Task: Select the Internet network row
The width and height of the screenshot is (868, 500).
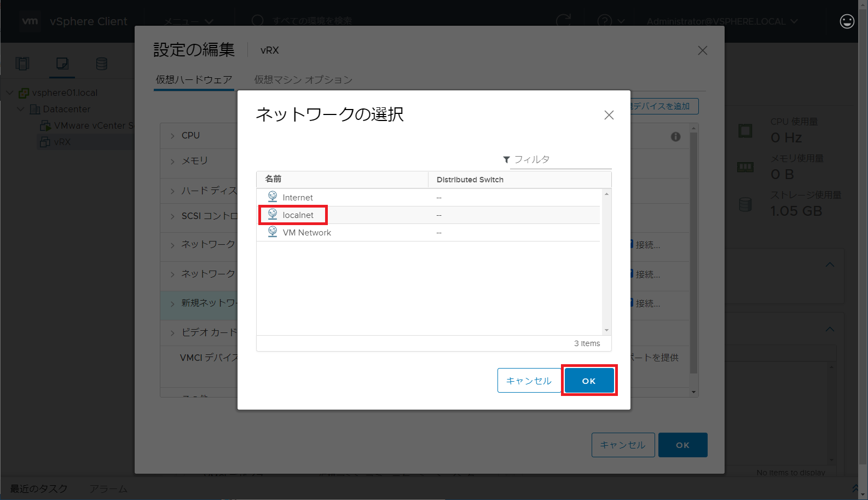Action: (429, 198)
